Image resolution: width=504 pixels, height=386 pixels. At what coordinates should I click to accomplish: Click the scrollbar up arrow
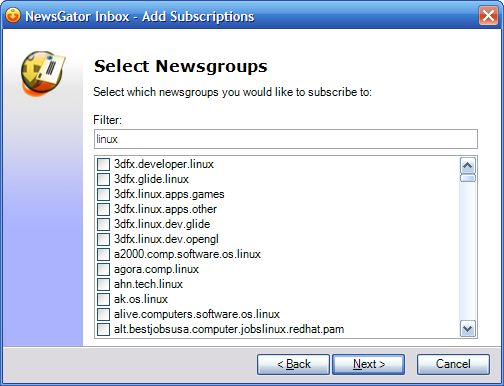click(x=468, y=165)
